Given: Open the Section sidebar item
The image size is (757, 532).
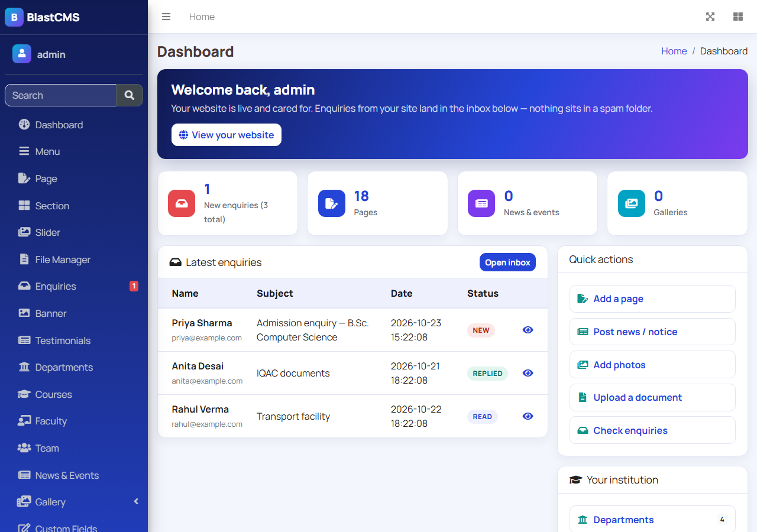Looking at the screenshot, I should 74,206.
